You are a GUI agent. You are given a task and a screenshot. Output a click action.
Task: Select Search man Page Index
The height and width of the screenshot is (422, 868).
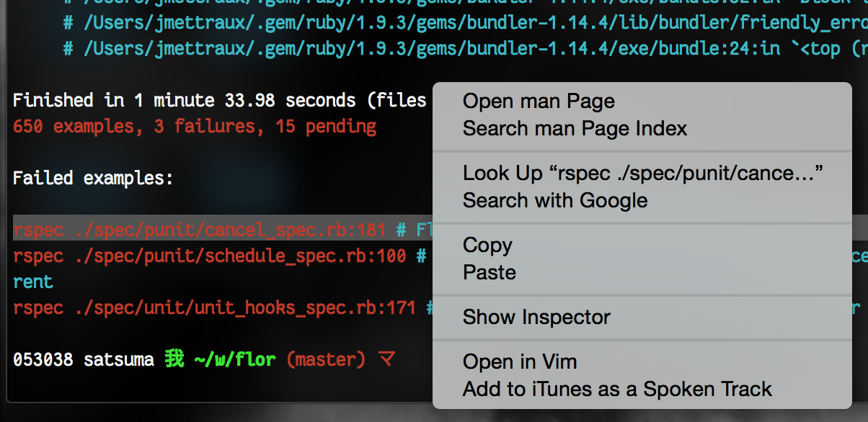pyautogui.click(x=575, y=129)
